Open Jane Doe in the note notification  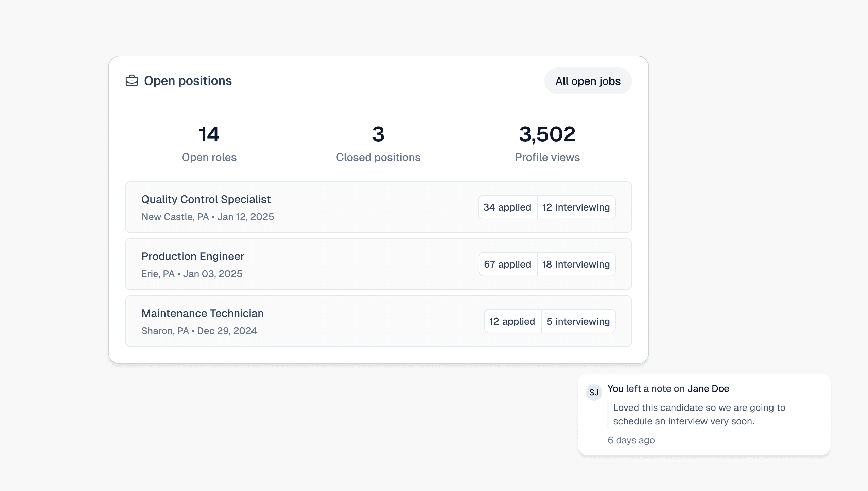[708, 388]
